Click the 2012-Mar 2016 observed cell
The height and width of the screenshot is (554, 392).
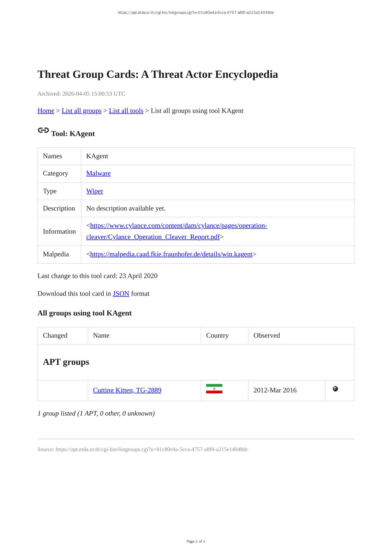[x=275, y=390]
